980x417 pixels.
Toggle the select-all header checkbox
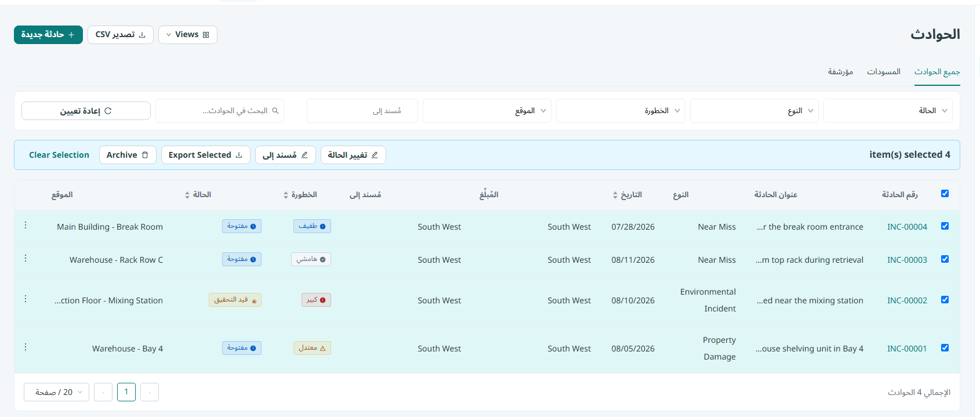click(x=945, y=194)
